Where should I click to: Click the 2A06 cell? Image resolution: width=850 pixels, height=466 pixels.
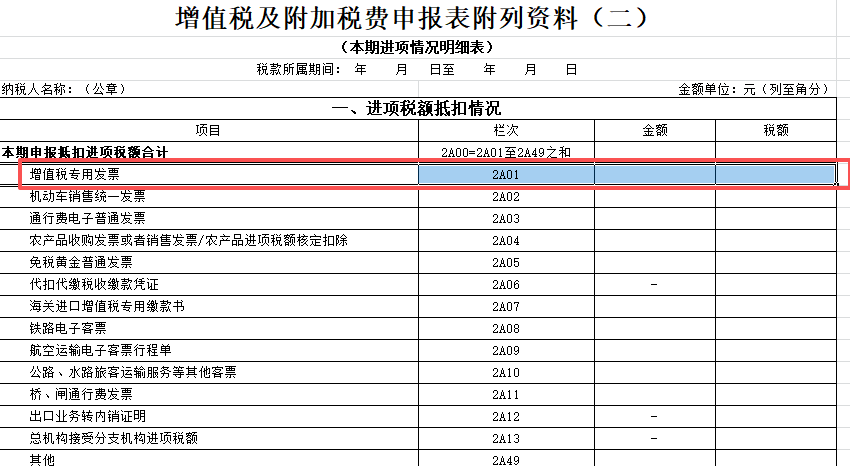506,284
